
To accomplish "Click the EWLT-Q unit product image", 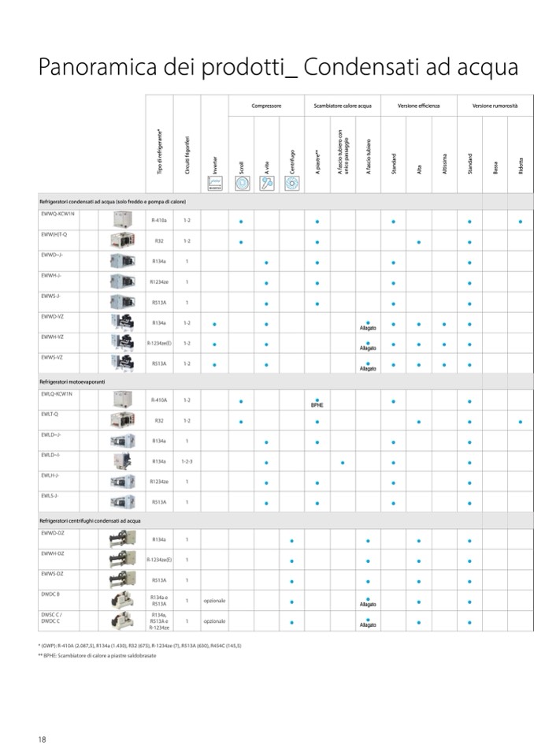I will 123,421.
